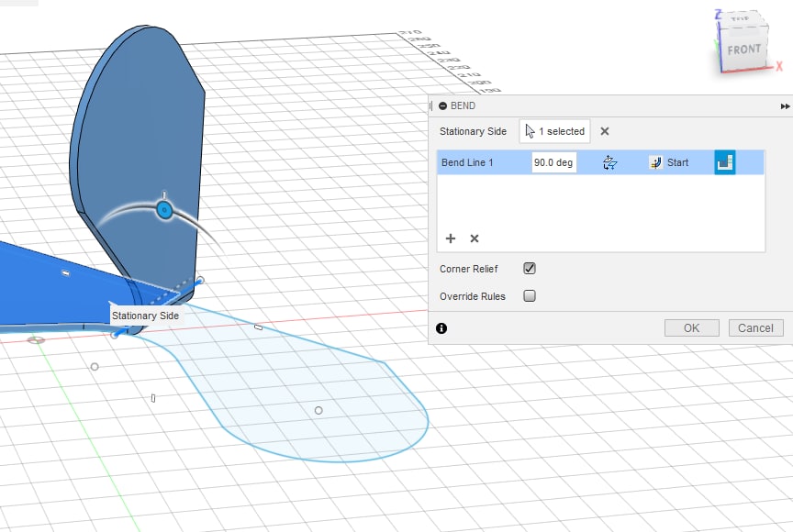Clear the Stationary Side selection

pos(604,131)
